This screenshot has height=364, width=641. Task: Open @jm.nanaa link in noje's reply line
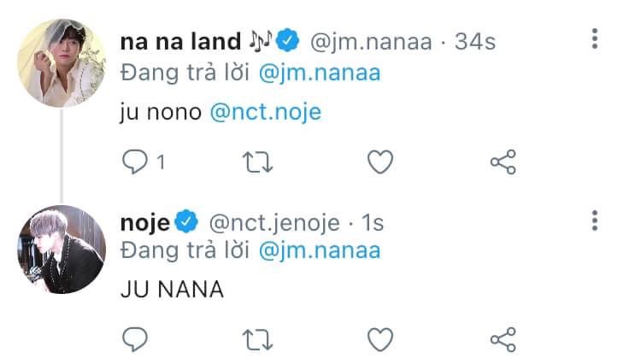tap(319, 250)
